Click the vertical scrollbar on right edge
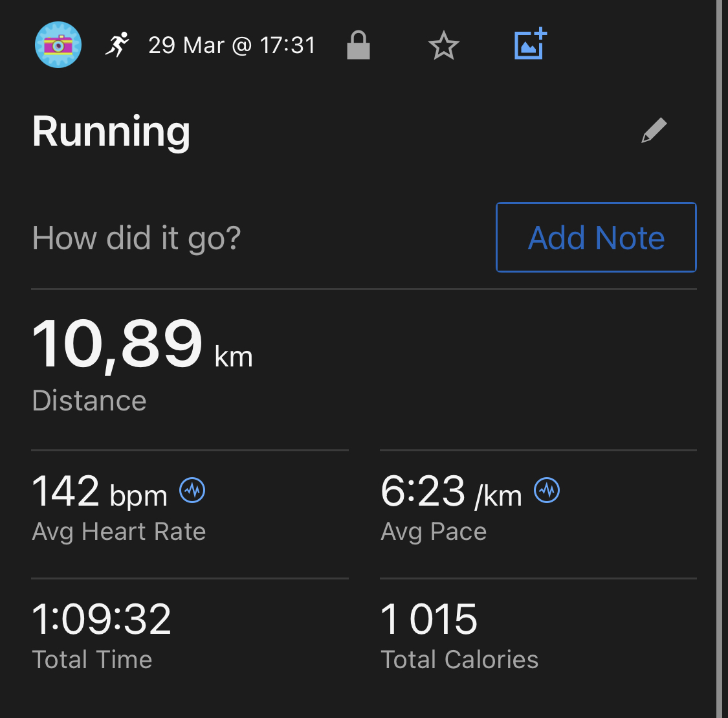 click(x=720, y=359)
